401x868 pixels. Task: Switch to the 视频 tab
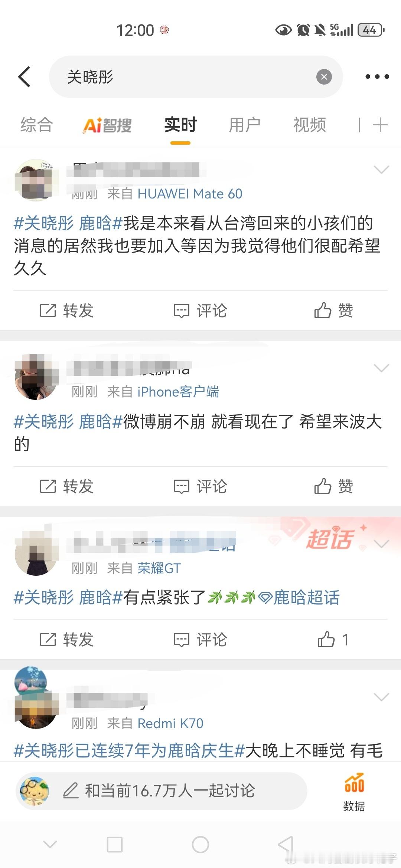coord(310,125)
